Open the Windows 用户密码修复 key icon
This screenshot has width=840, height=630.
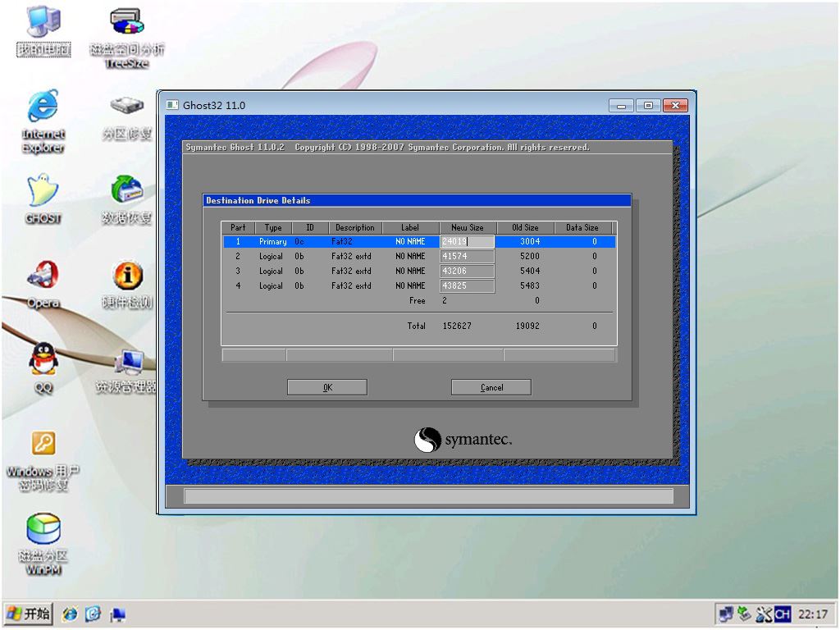point(43,461)
